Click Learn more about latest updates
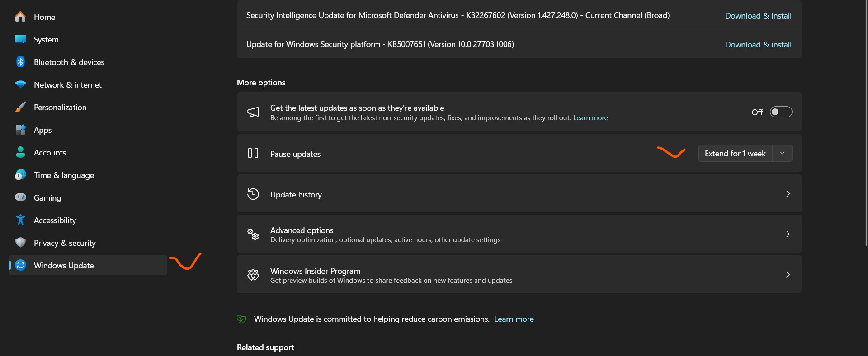 [590, 118]
